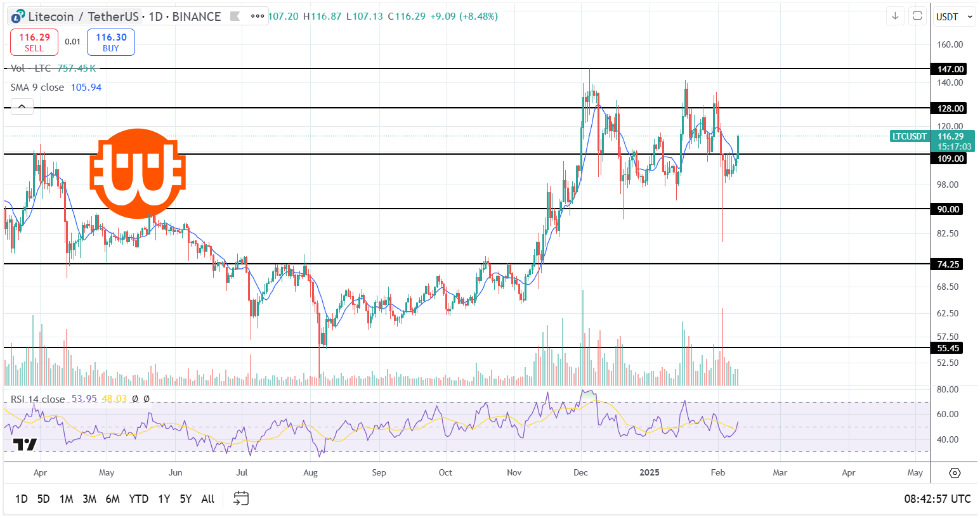Click the 128.00 horizontal line price label
The height and width of the screenshot is (518, 980).
coord(948,108)
